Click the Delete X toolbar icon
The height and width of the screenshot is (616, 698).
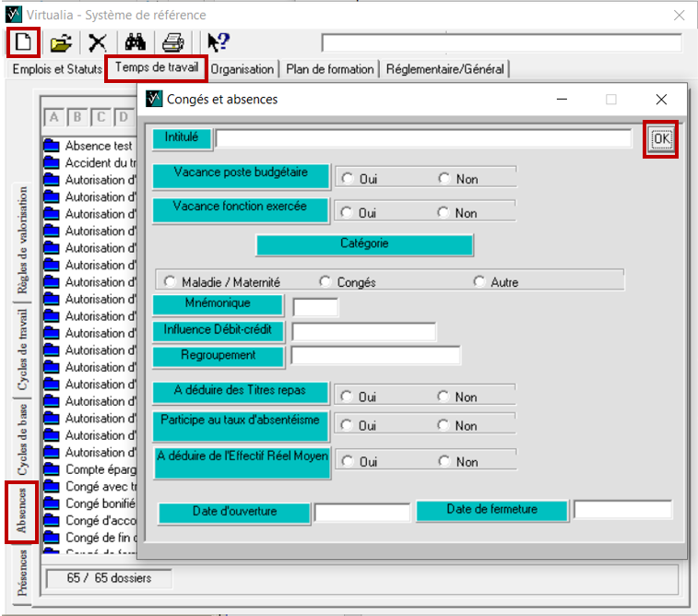[x=97, y=42]
